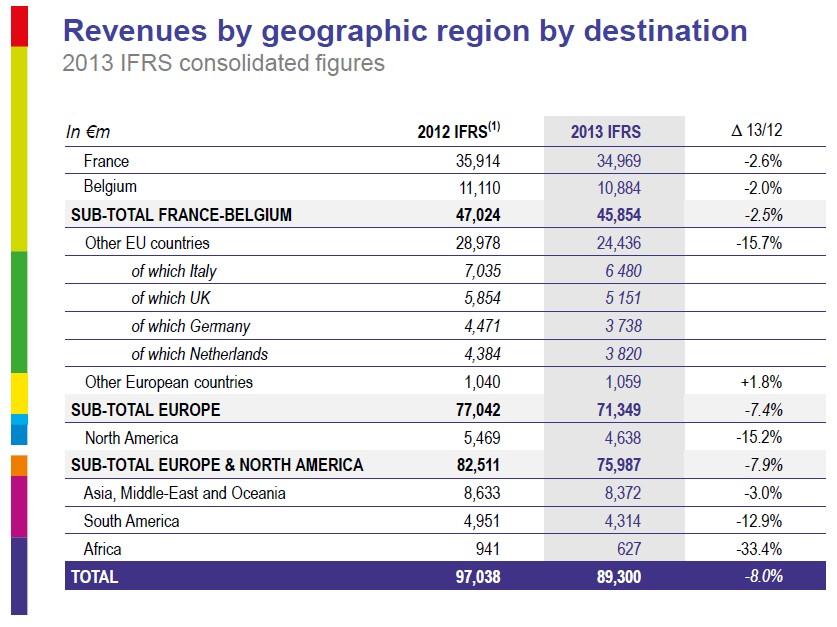This screenshot has width=837, height=627.
Task: Click Belgium change -2.0%
Action: coord(763,188)
